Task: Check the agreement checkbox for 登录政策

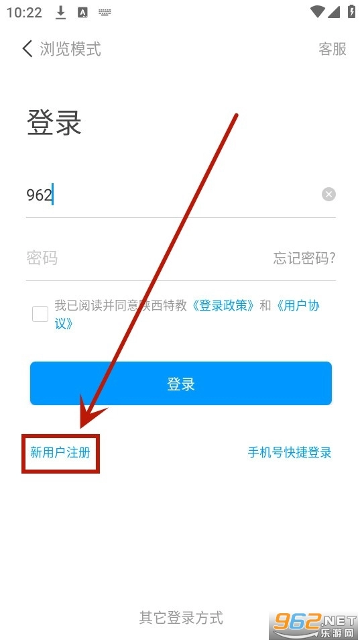Action: 40,314
